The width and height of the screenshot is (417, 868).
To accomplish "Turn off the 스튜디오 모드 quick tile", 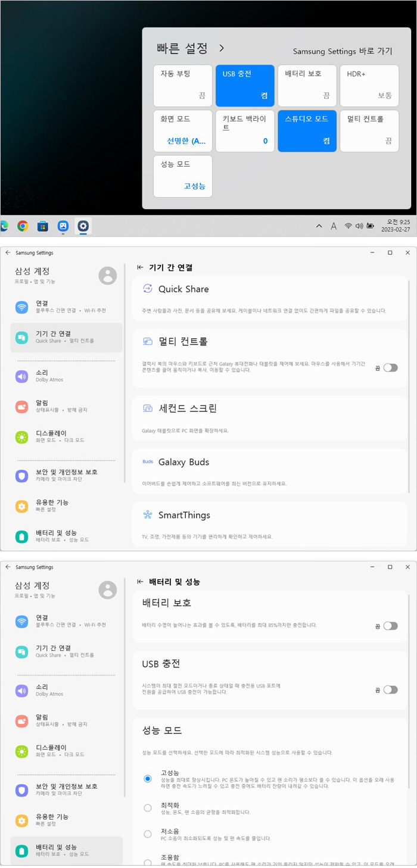I will coord(307,131).
